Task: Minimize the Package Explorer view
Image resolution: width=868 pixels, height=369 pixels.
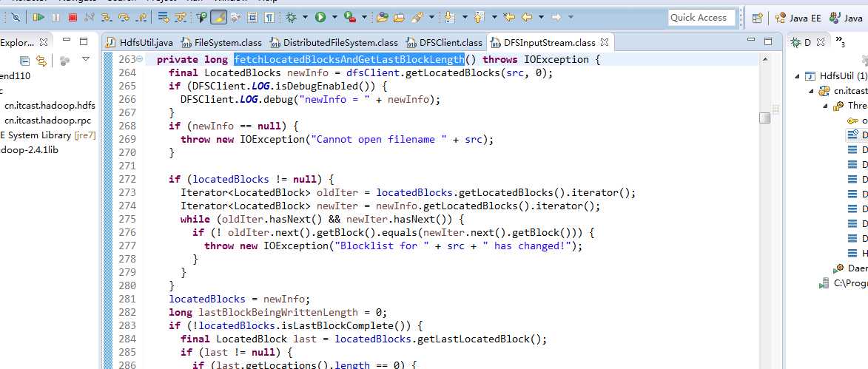Action: tap(67, 41)
